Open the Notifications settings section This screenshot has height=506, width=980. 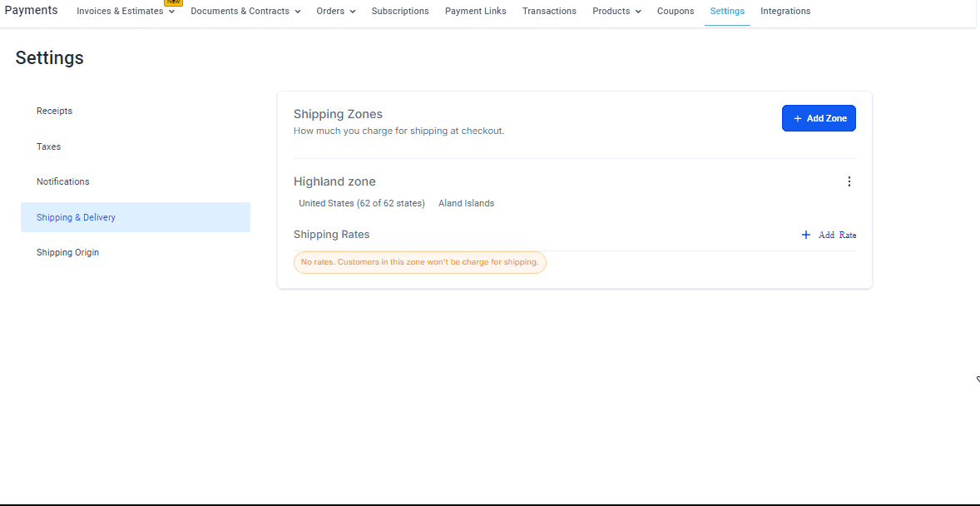pyautogui.click(x=63, y=181)
